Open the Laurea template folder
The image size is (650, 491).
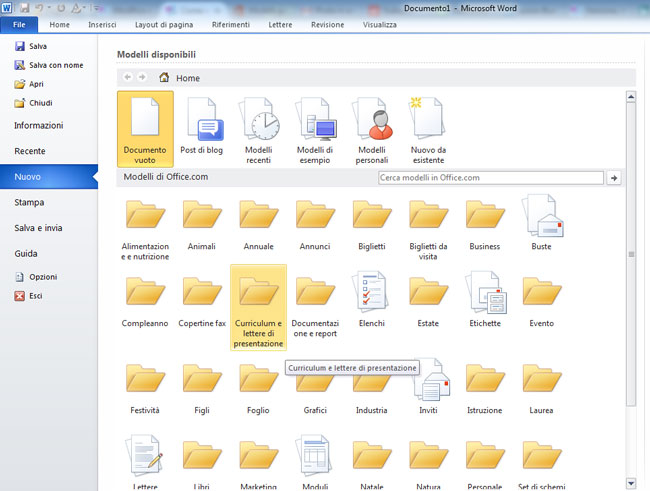pos(541,388)
